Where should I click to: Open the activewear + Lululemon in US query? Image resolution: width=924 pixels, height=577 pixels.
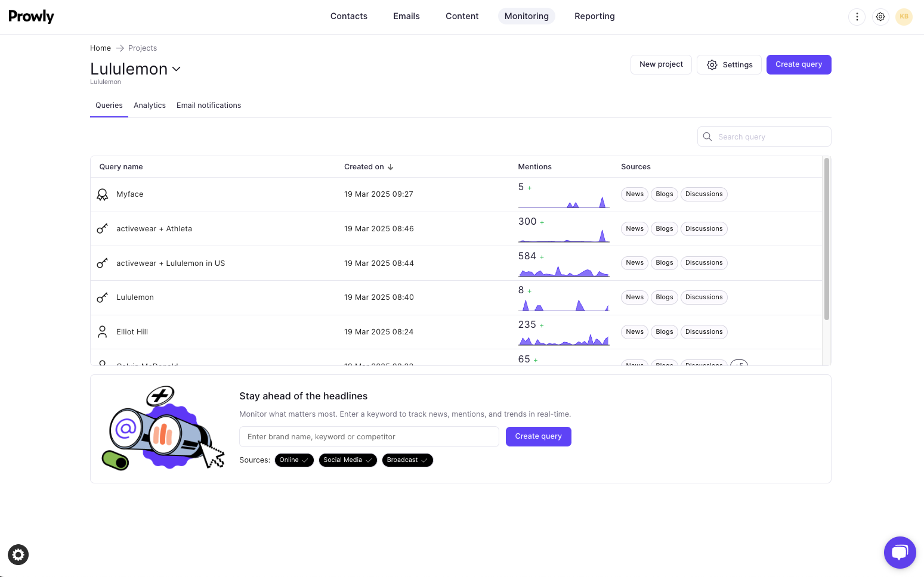click(x=171, y=263)
